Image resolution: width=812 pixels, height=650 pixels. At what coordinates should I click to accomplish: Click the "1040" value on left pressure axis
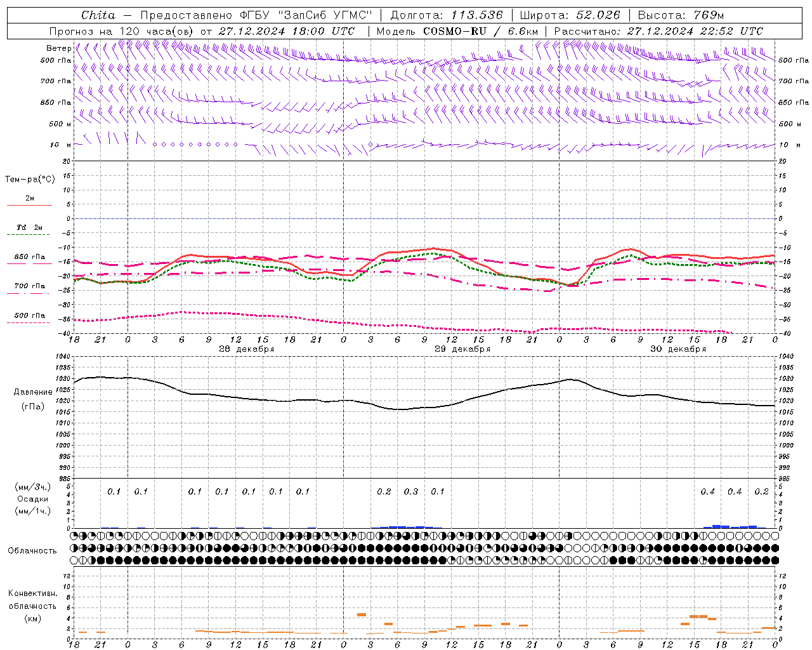tap(63, 357)
